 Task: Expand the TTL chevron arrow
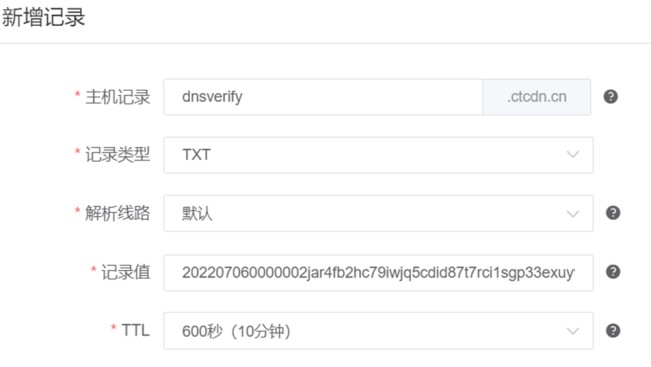[573, 331]
